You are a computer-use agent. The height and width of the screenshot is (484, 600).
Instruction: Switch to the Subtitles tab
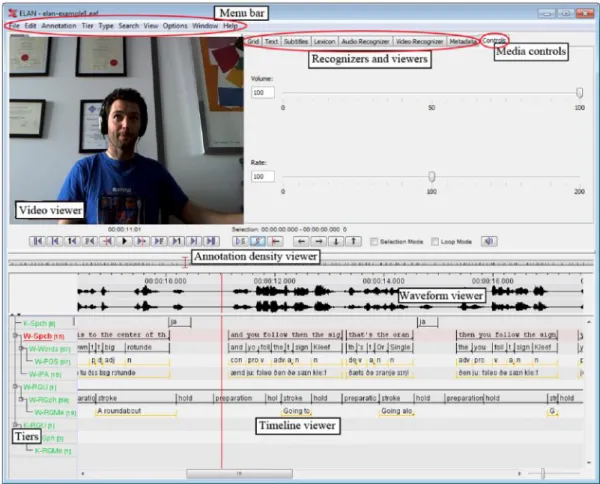[296, 41]
